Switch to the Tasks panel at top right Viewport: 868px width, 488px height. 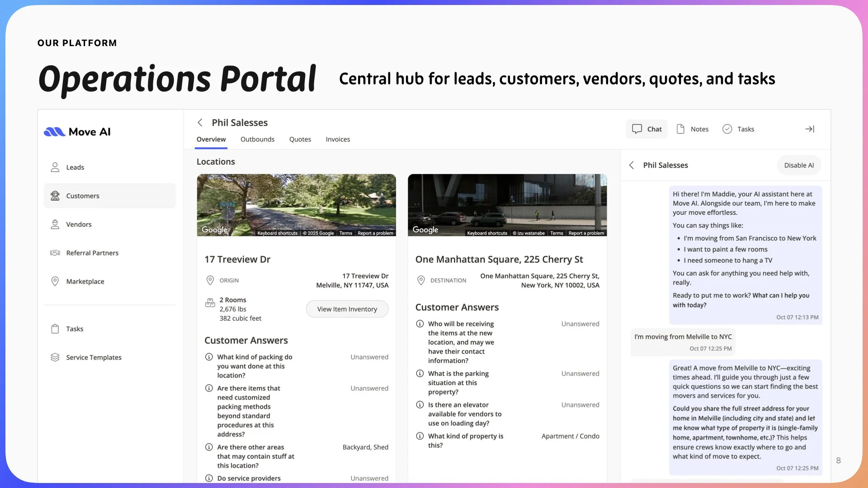[x=738, y=129]
